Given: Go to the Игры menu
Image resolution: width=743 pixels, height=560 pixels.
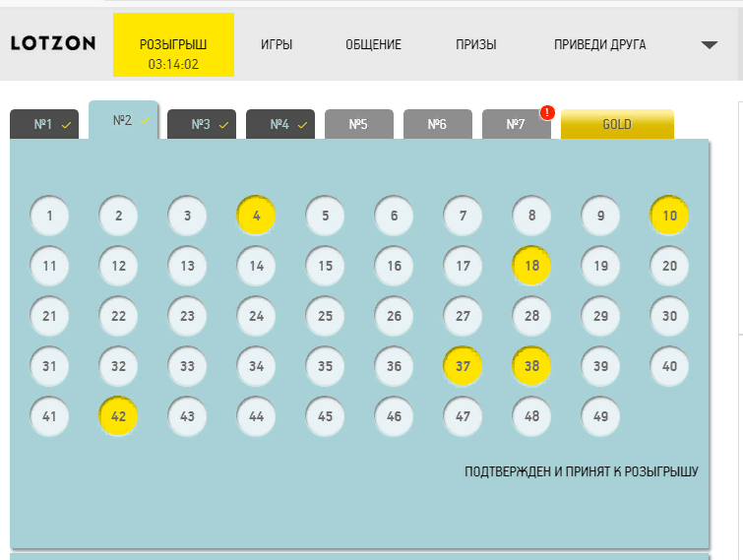Looking at the screenshot, I should (277, 44).
